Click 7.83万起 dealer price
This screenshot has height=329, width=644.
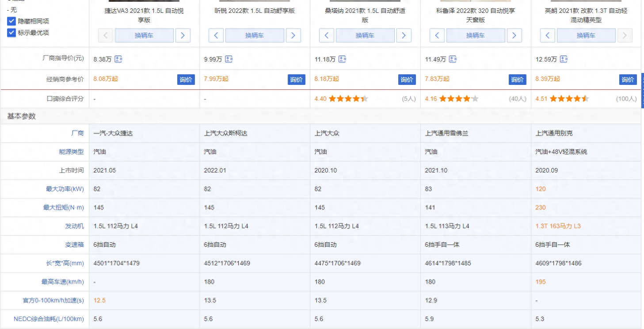[x=437, y=79]
